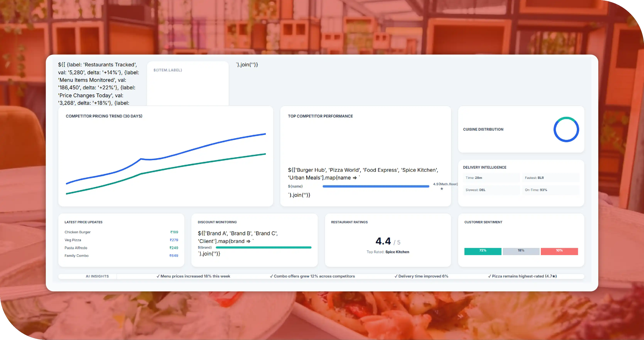Click the star icon next to competitor rating
This screenshot has width=644, height=340.
click(x=442, y=189)
